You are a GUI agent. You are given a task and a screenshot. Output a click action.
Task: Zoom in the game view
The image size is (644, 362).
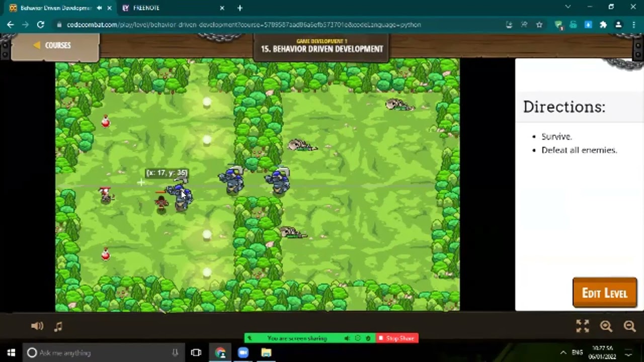click(606, 326)
